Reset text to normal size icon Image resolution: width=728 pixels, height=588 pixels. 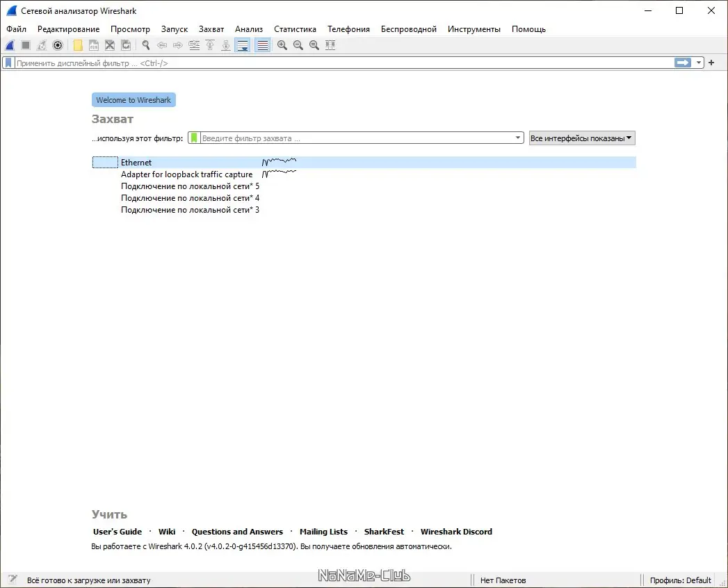[314, 45]
